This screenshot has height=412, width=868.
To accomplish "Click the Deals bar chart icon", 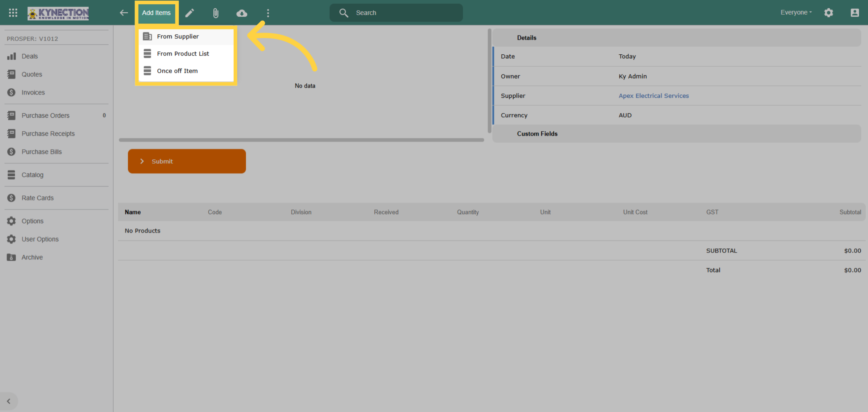I will pyautogui.click(x=12, y=56).
